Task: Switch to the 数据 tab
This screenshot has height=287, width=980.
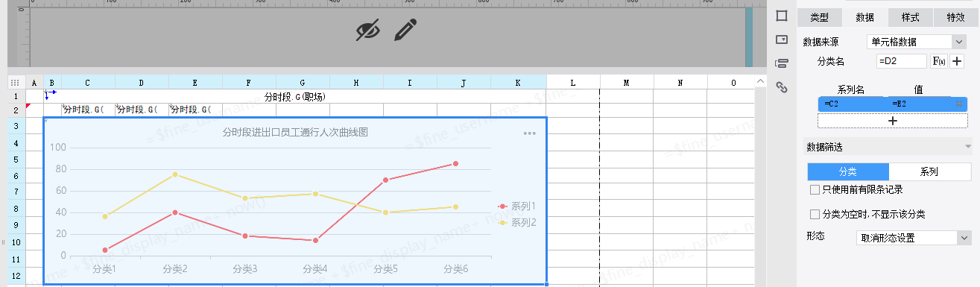Action: click(x=865, y=17)
